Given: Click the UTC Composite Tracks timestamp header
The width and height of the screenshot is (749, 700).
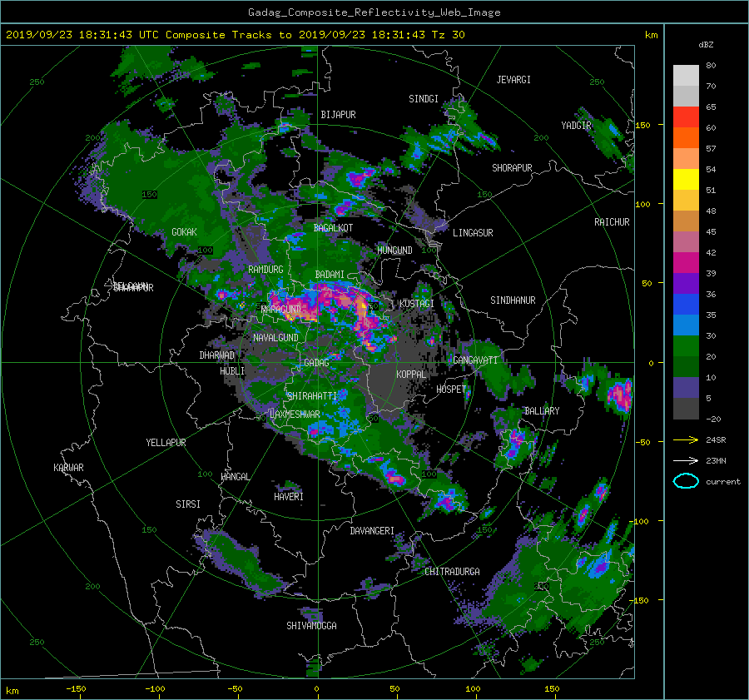Looking at the screenshot, I should tap(235, 35).
